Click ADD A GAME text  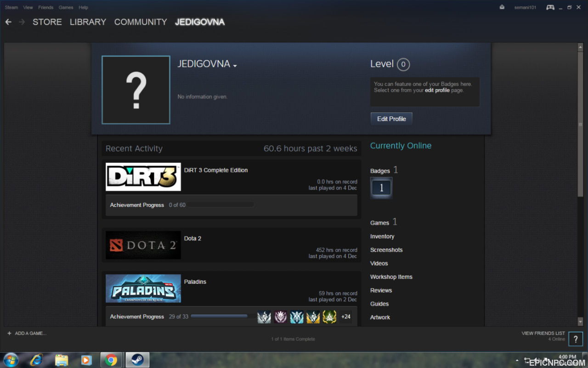31,333
